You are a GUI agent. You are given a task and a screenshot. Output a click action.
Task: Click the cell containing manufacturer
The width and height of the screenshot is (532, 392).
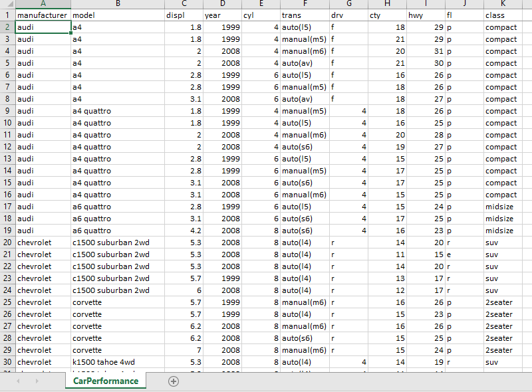click(x=43, y=15)
